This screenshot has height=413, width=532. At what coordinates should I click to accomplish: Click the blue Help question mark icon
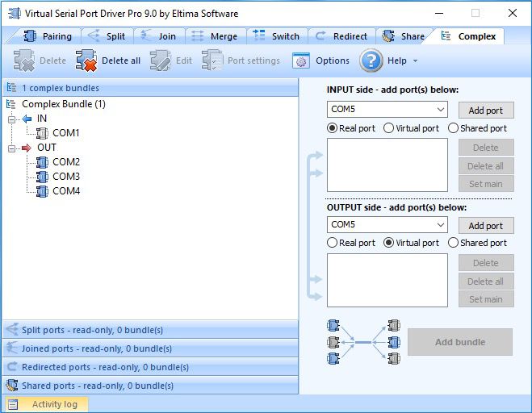pyautogui.click(x=371, y=60)
